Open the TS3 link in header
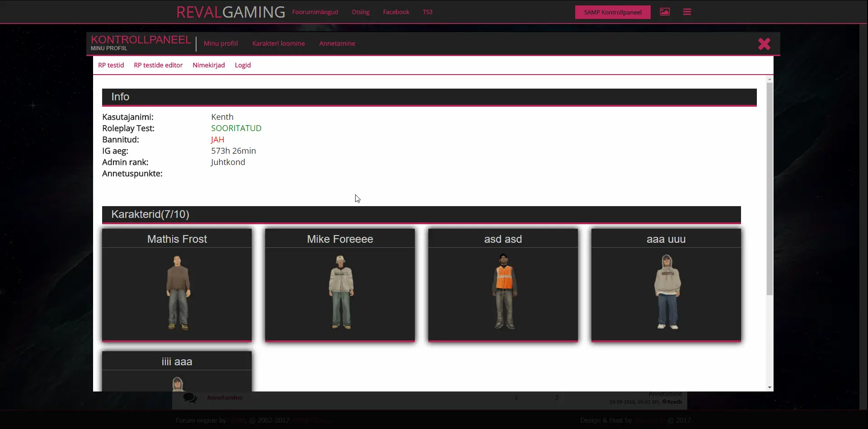This screenshot has height=429, width=868. [427, 12]
